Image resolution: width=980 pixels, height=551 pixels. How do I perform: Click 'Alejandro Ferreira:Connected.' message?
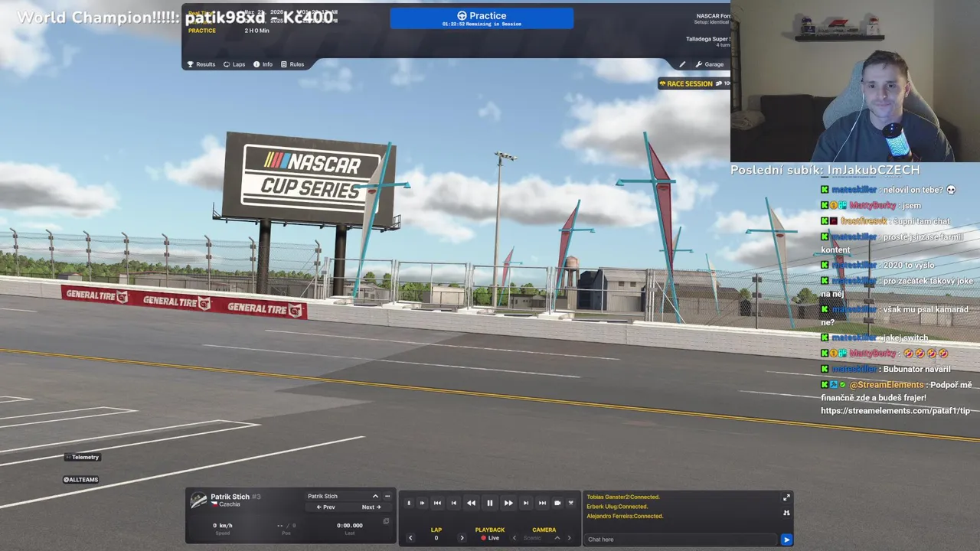click(625, 516)
